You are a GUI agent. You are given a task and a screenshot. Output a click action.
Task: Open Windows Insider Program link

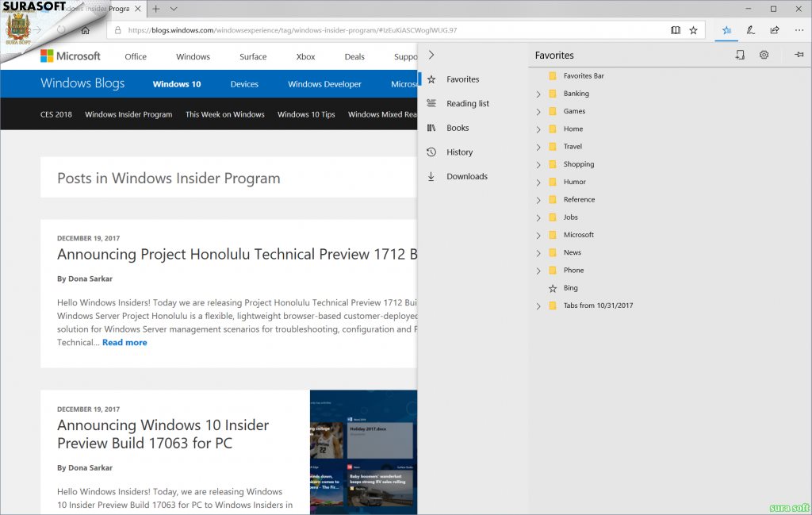(128, 114)
